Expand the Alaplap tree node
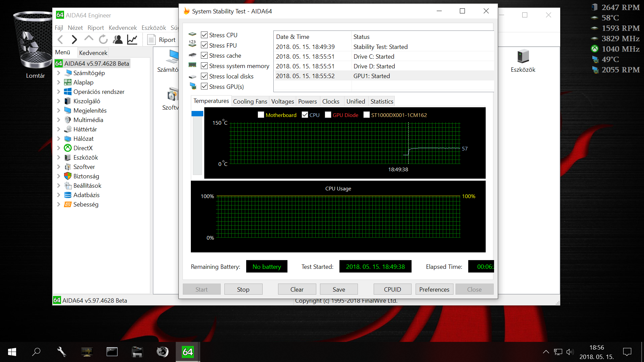Image resolution: width=644 pixels, height=362 pixels. 59,82
